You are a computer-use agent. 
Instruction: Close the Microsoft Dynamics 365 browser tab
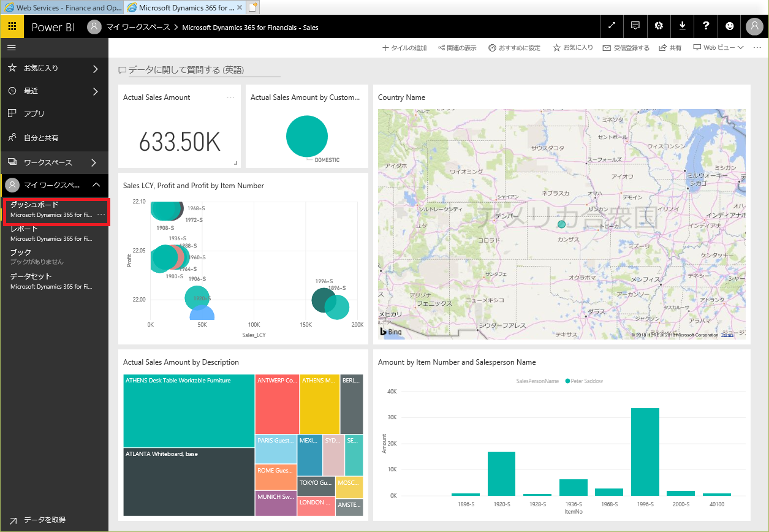pos(240,8)
